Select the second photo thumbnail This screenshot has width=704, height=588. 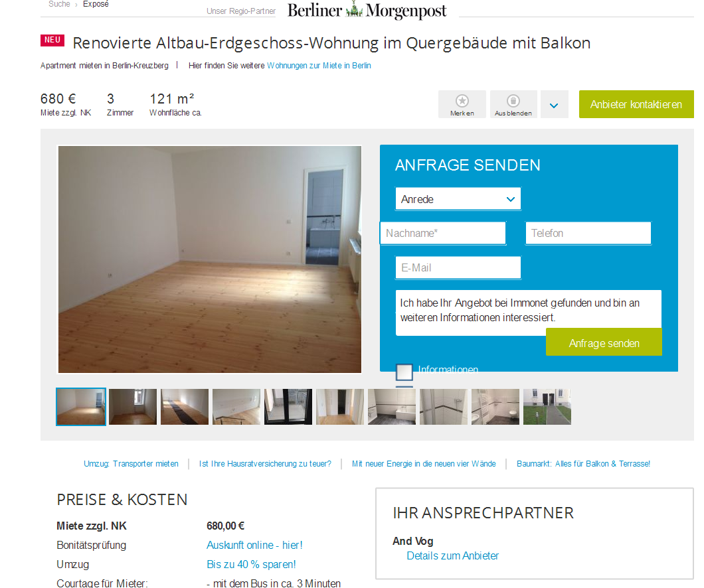pos(133,407)
